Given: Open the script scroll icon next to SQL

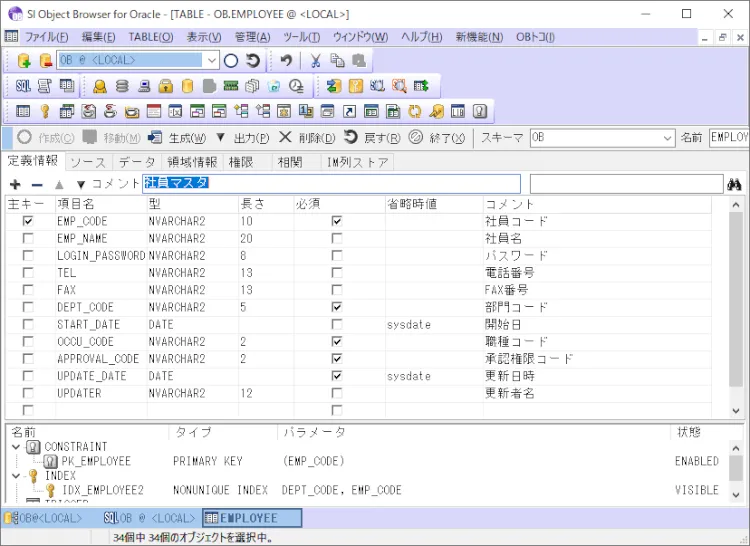Looking at the screenshot, I should 44,86.
